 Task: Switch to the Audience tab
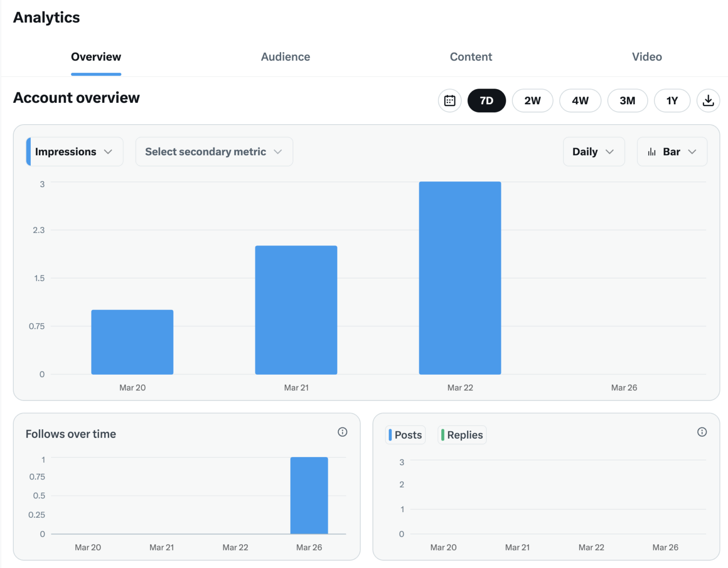pyautogui.click(x=285, y=56)
